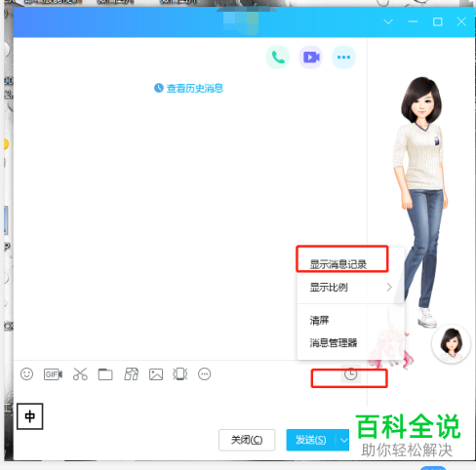Viewport: 476px width, 470px height.
Task: Open the three-dots more options button
Action: [x=343, y=58]
